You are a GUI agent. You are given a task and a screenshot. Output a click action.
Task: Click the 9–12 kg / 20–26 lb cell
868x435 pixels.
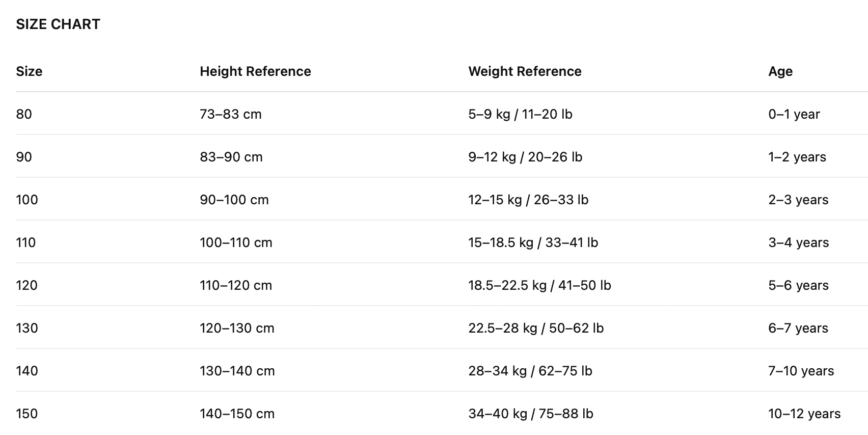pyautogui.click(x=525, y=157)
